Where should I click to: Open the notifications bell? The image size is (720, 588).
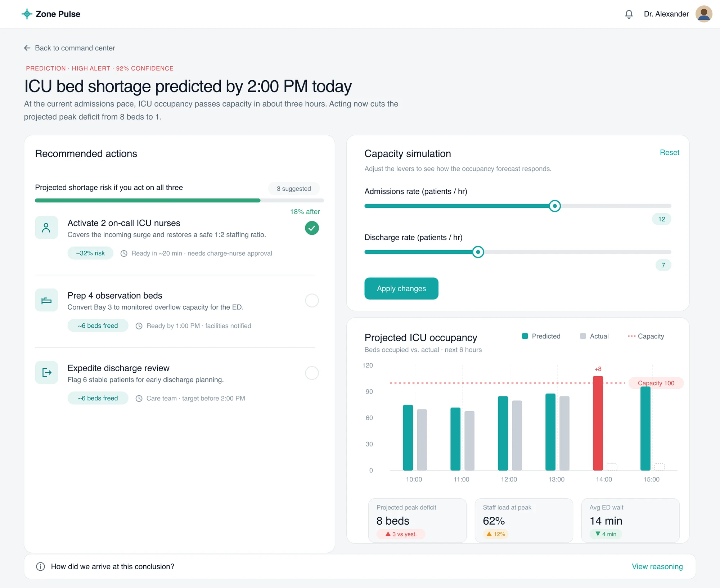coord(629,14)
